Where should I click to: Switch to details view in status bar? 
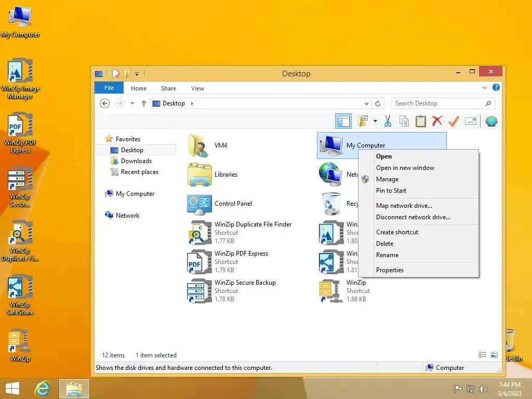(482, 355)
